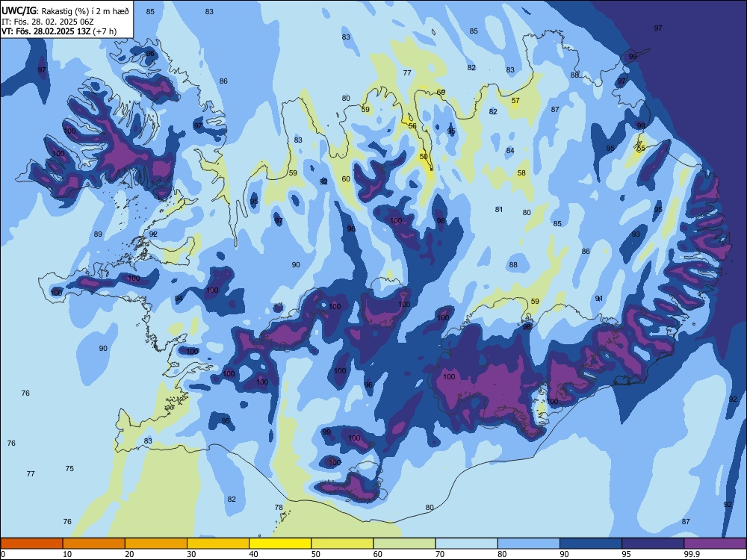Screen dimensions: 747x560
Task: Click the orange 10–20 legend swatch
Action: click(94, 544)
